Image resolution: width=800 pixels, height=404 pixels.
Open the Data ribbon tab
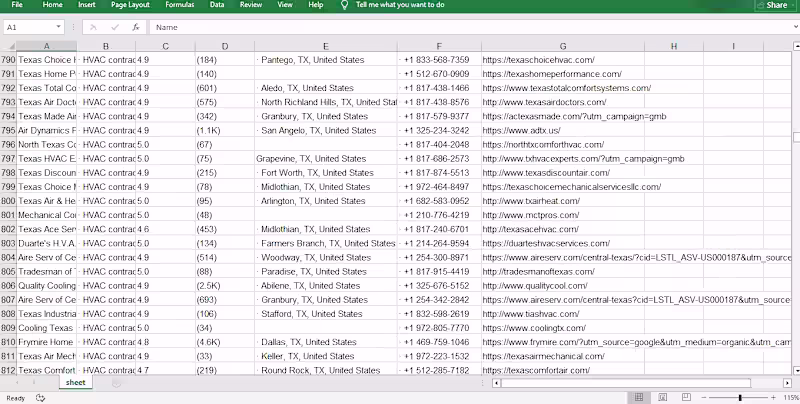pos(217,5)
